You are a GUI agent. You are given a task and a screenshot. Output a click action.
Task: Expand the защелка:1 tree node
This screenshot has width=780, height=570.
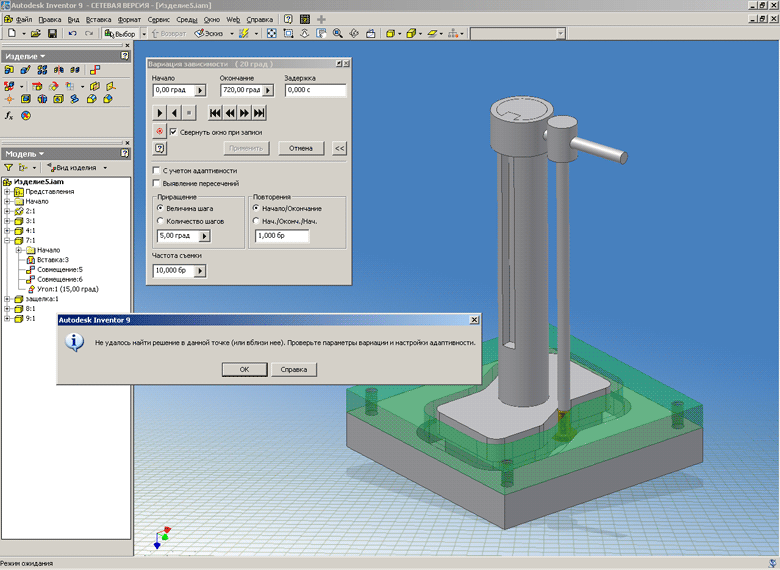7,299
